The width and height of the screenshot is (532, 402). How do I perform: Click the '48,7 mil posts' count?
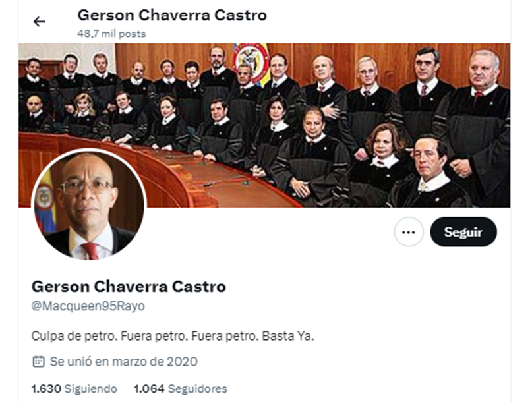pos(111,34)
